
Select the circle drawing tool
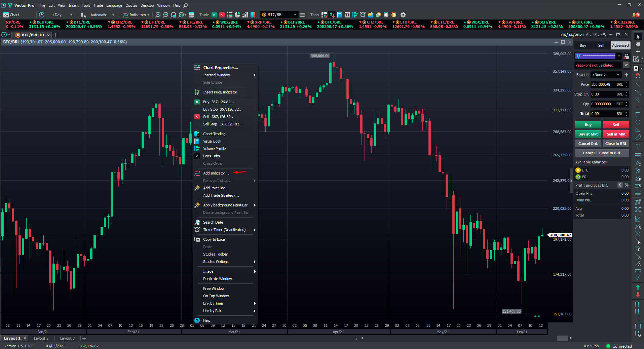tap(638, 122)
